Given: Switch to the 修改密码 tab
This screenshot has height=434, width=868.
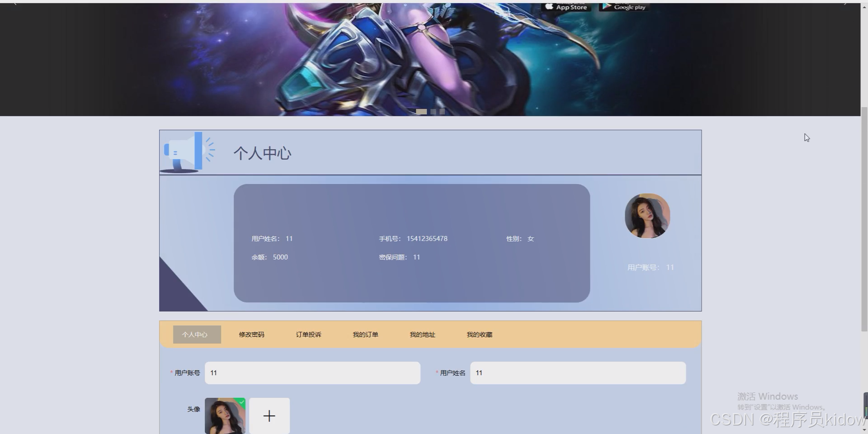Looking at the screenshot, I should [251, 335].
